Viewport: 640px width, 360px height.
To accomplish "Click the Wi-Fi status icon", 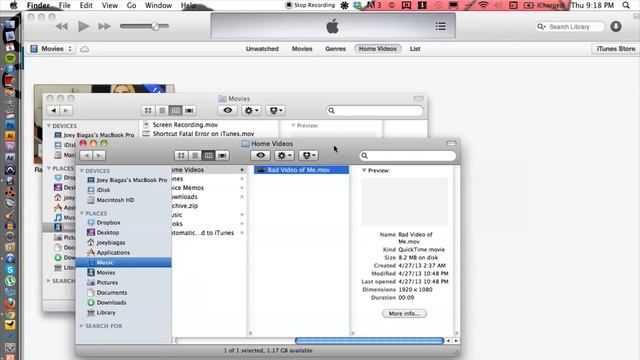I will [484, 5].
